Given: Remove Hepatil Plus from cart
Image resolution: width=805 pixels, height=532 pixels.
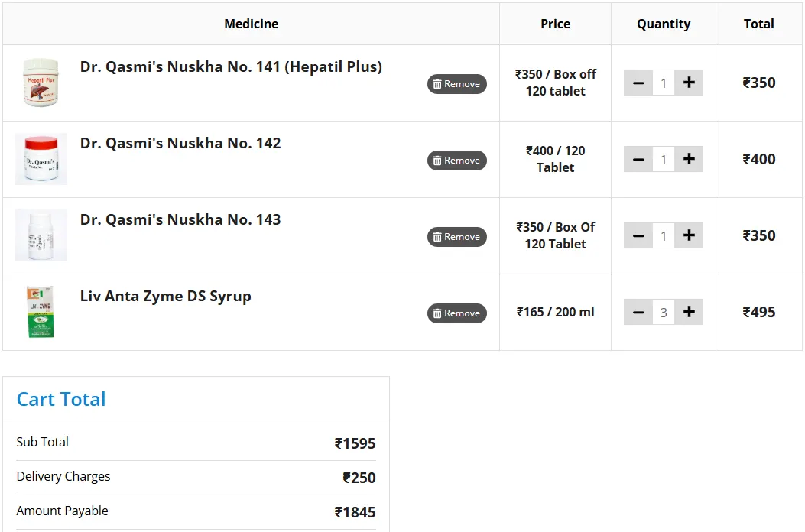Looking at the screenshot, I should click(x=456, y=84).
